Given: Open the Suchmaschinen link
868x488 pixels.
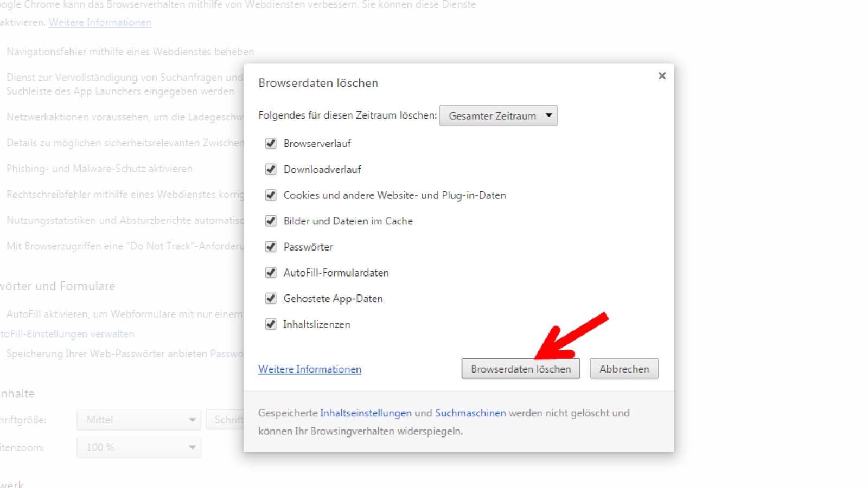Looking at the screenshot, I should tap(470, 413).
